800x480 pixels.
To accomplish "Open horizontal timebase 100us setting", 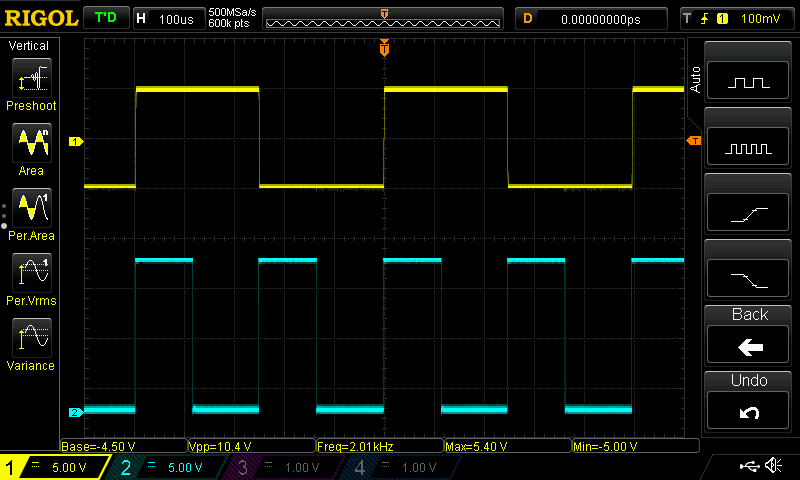I will (x=168, y=19).
